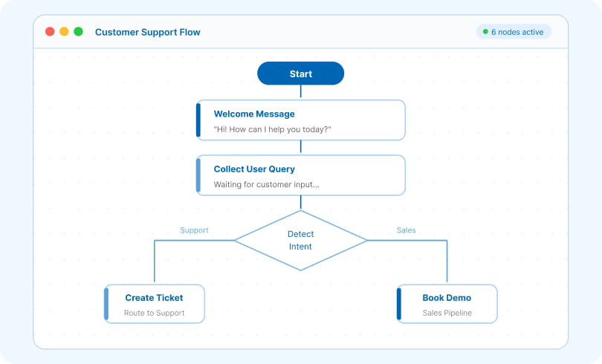The height and width of the screenshot is (364, 602).
Task: Open the Welcome Message node
Action: point(300,120)
